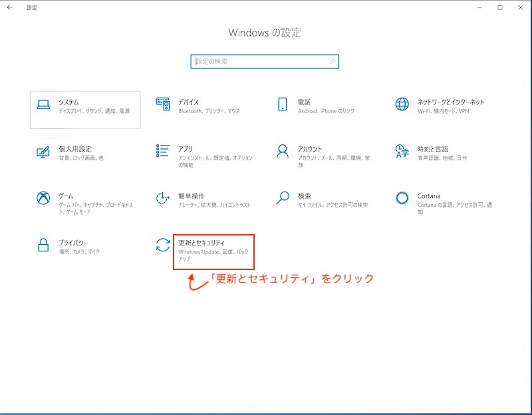Viewport: 532px width, 415px height.
Task: Click 'Windows Update、回復、バックアップ' description
Action: (x=213, y=255)
